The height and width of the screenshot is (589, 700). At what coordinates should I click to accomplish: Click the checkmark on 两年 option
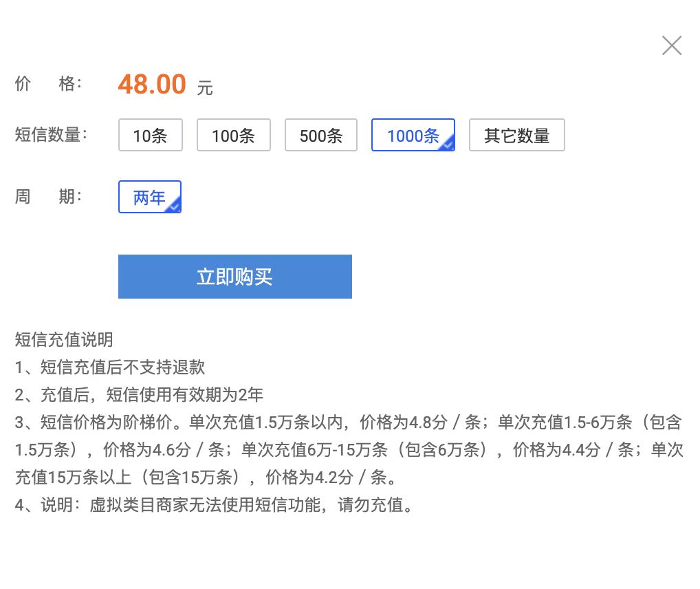point(175,208)
